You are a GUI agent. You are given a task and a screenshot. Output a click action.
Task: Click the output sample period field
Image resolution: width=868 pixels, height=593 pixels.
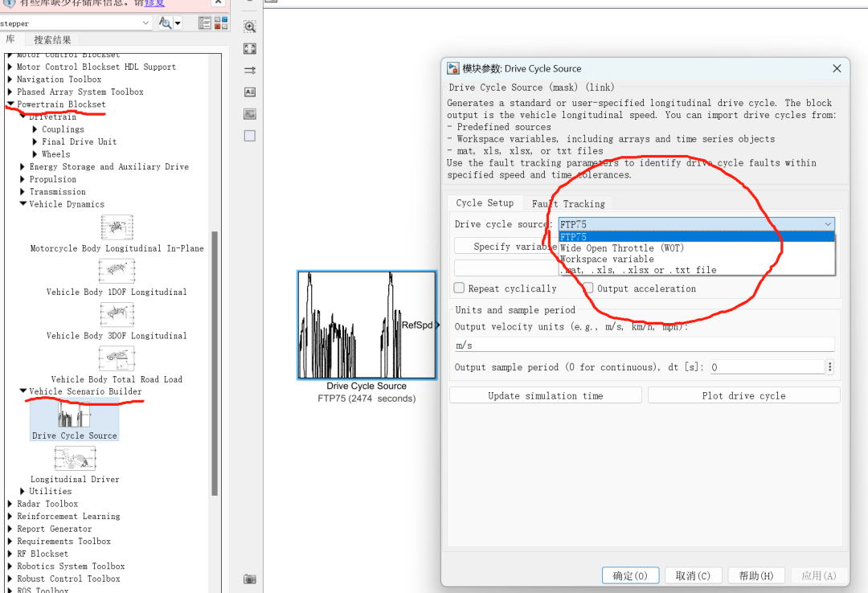[768, 367]
